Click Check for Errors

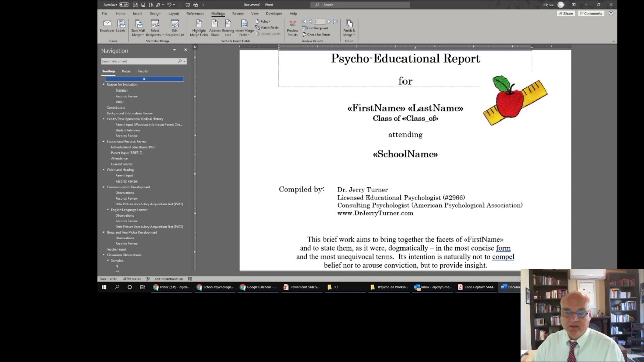tap(316, 35)
